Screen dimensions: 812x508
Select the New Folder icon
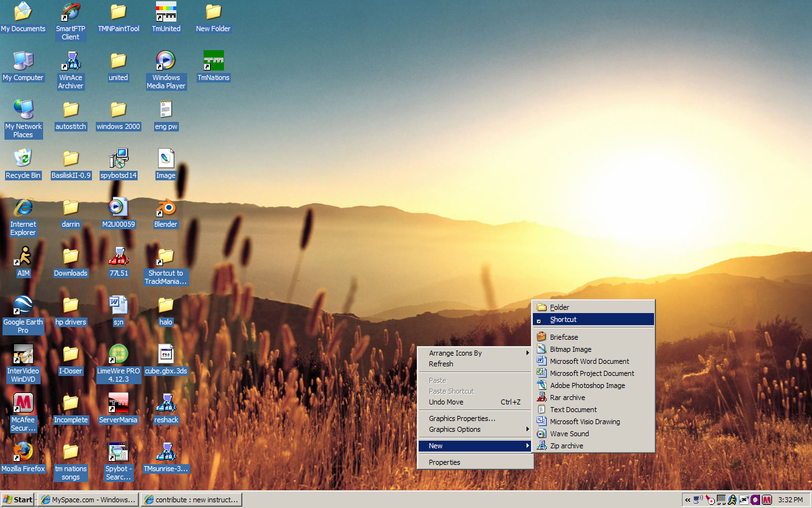point(213,17)
